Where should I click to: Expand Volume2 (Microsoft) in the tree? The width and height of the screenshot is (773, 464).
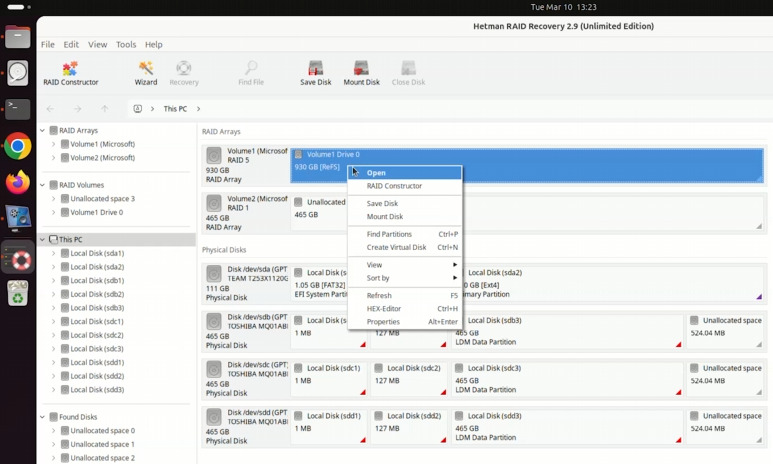pos(53,158)
